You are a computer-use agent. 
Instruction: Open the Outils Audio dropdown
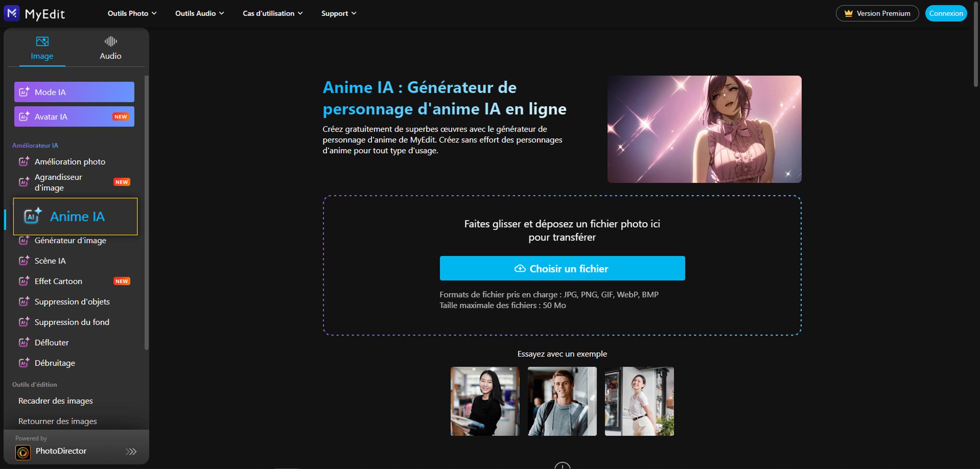pos(198,13)
